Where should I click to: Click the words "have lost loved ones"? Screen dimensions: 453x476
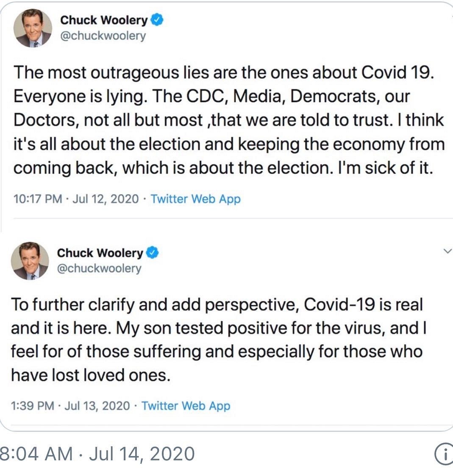[90, 376]
